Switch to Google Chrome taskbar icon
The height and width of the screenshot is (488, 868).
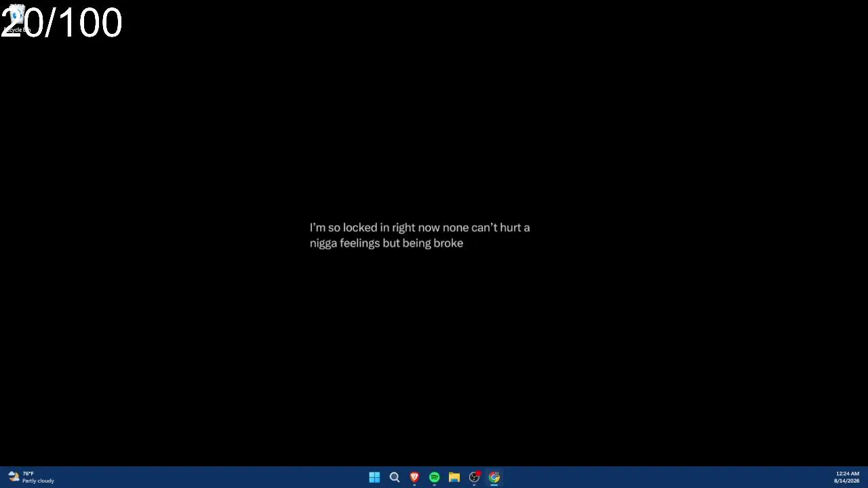(494, 477)
